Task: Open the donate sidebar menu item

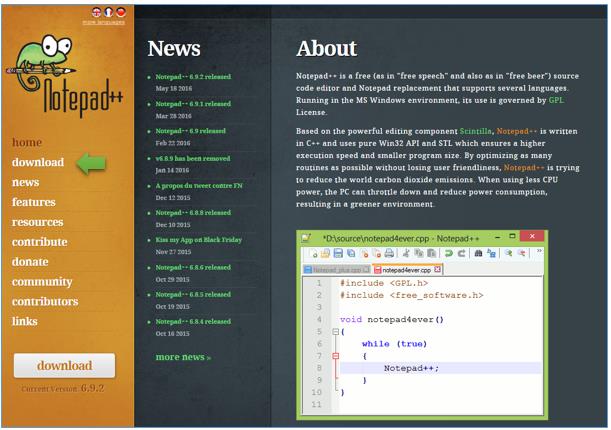Action: 30,262
